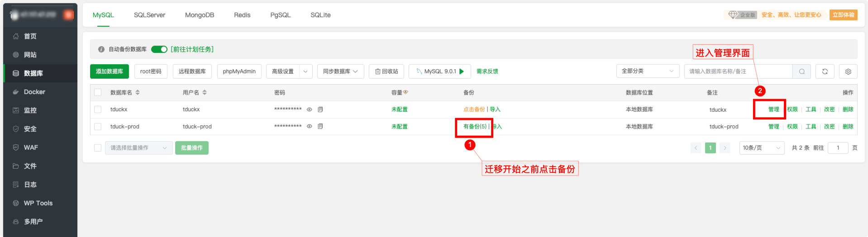Go to next page arrow
This screenshot has width=868, height=237.
click(x=725, y=148)
